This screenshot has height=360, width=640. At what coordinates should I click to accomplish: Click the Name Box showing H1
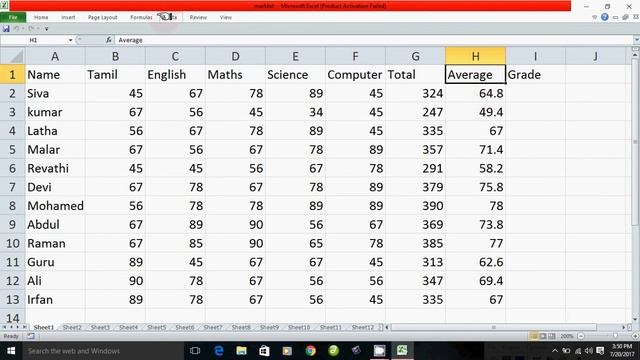(34, 40)
